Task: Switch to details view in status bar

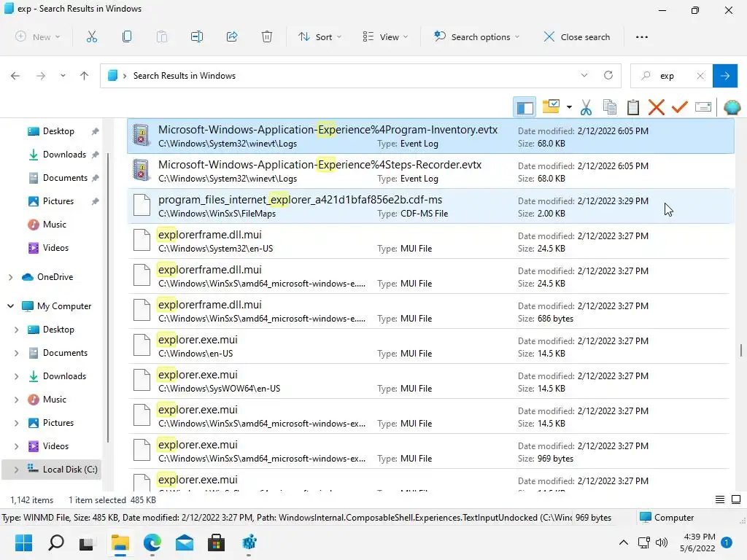Action: (x=720, y=499)
